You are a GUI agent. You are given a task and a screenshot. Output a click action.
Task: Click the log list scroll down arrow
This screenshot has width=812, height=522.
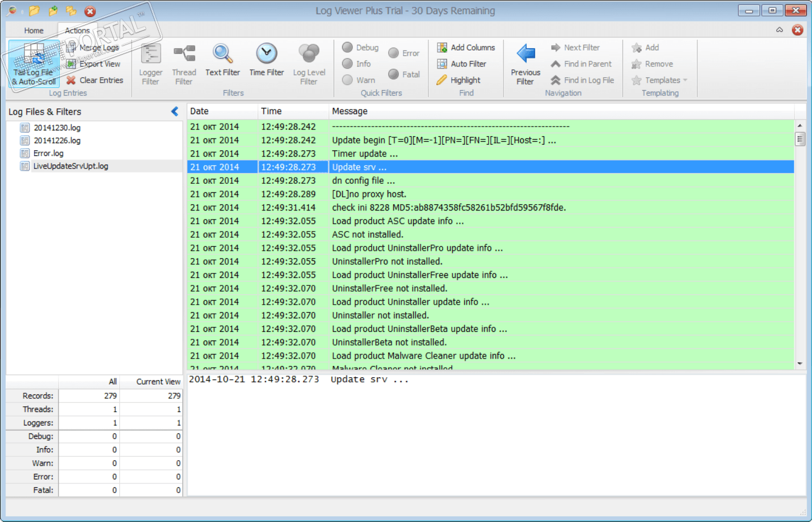click(x=800, y=363)
